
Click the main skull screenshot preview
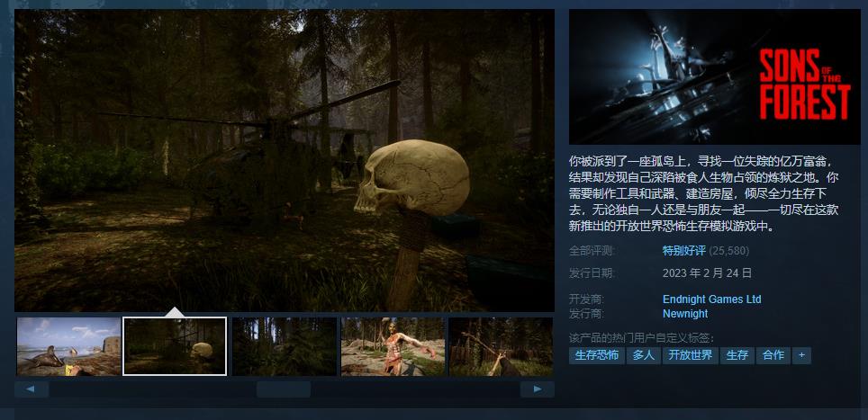pos(285,160)
